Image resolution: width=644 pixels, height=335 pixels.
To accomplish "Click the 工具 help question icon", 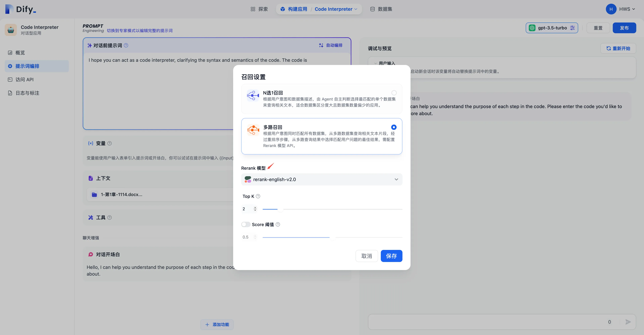I will coord(110,217).
